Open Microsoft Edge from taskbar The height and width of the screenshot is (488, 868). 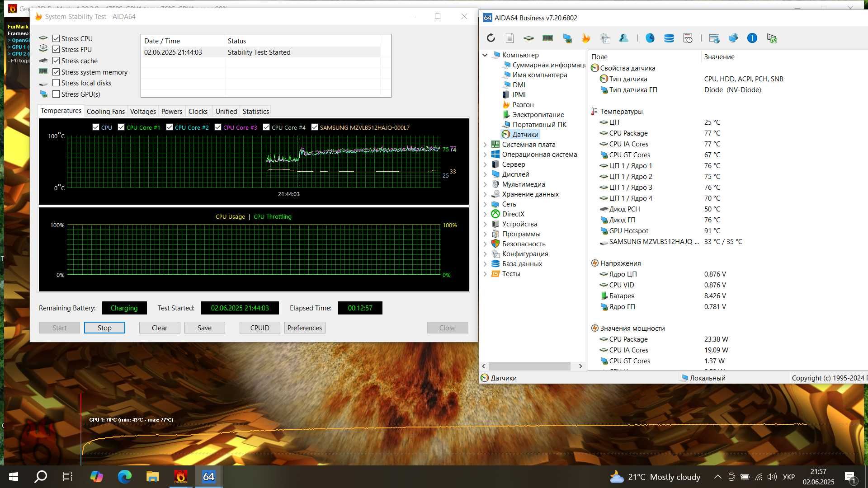(125, 477)
